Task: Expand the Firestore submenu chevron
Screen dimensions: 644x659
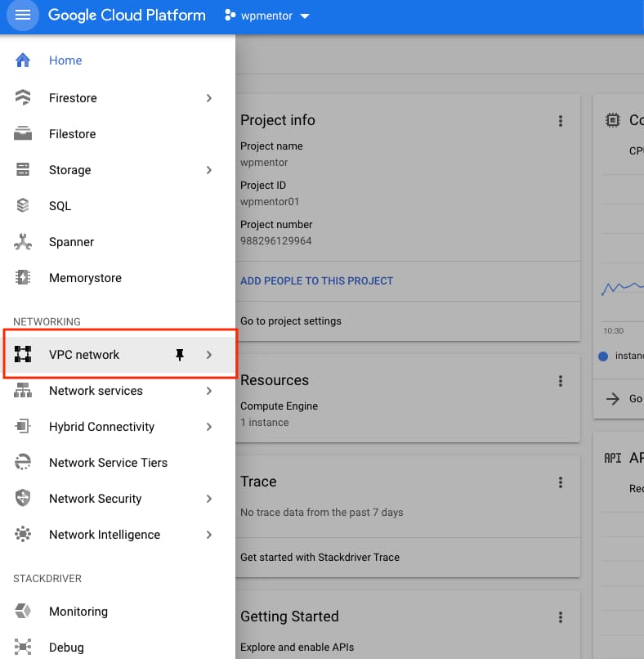Action: 209,98
